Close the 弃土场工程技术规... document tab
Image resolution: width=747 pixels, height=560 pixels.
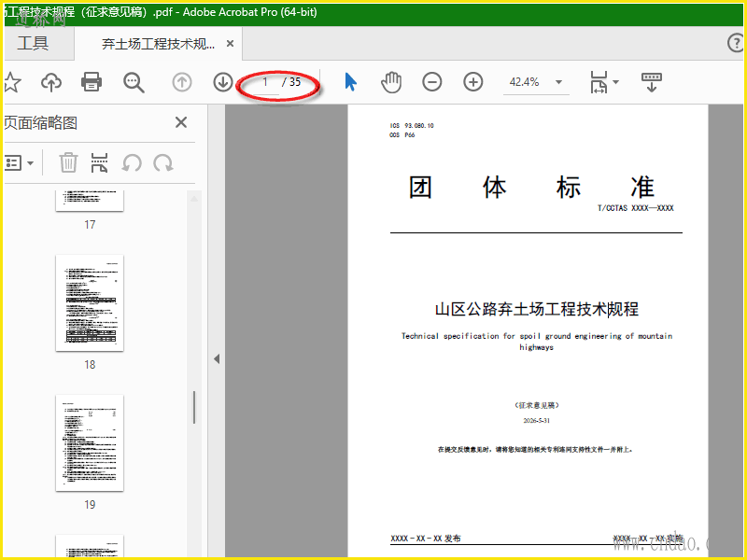tap(230, 44)
